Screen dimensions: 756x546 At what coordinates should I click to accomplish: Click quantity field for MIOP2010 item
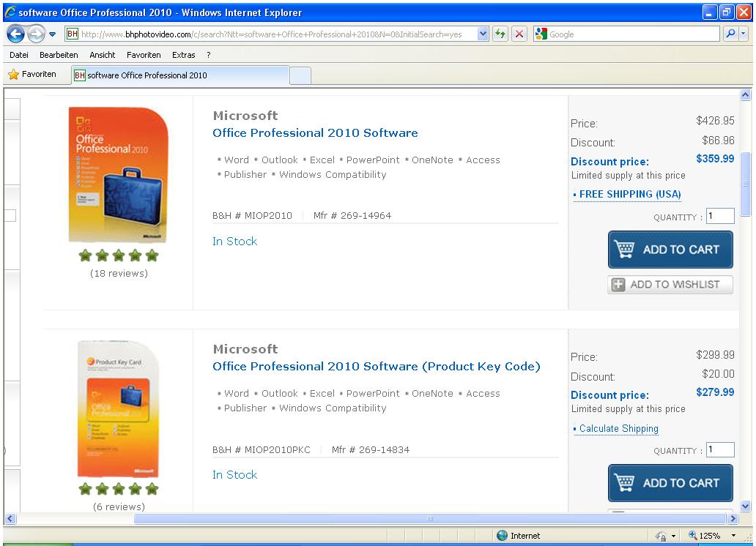720,216
